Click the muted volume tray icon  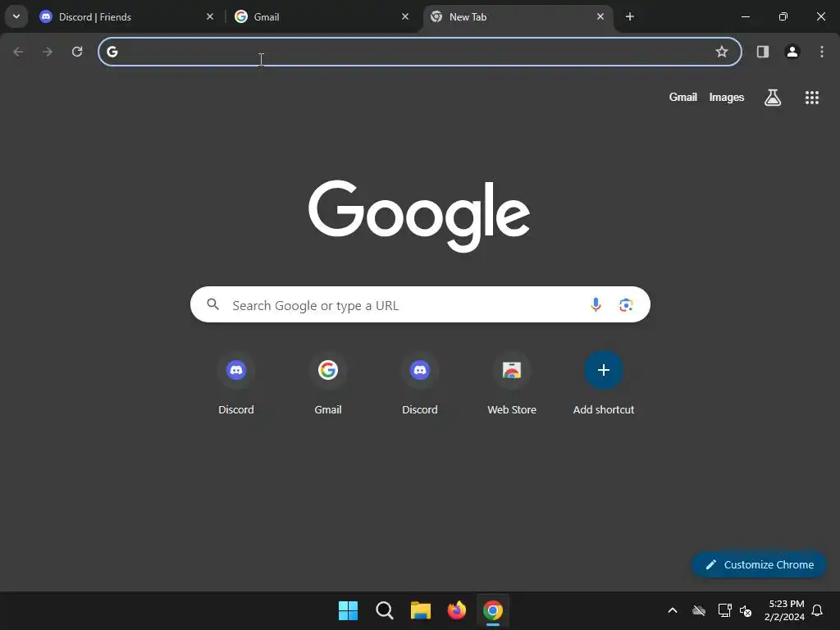tap(746, 610)
